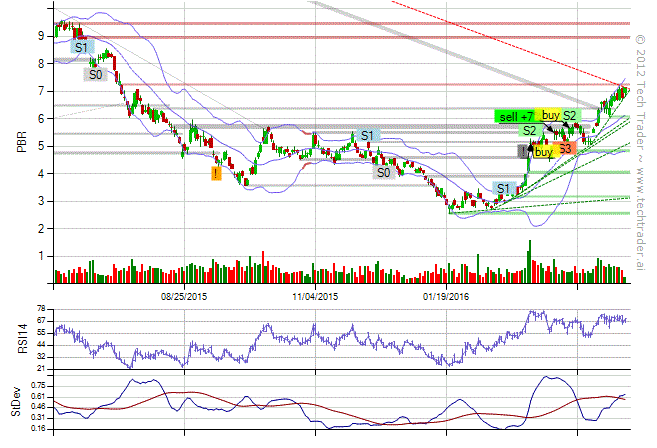The height and width of the screenshot is (448, 657).
Task: Click the PBR ticker axis title
Action: [22, 142]
